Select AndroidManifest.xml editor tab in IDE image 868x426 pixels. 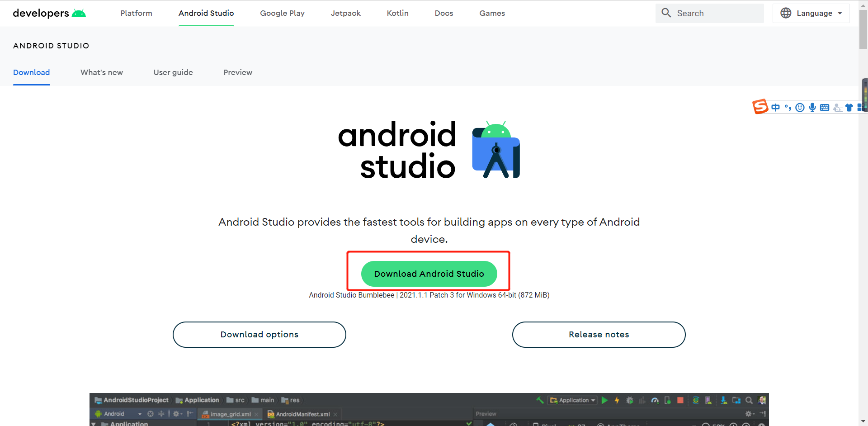pyautogui.click(x=302, y=414)
